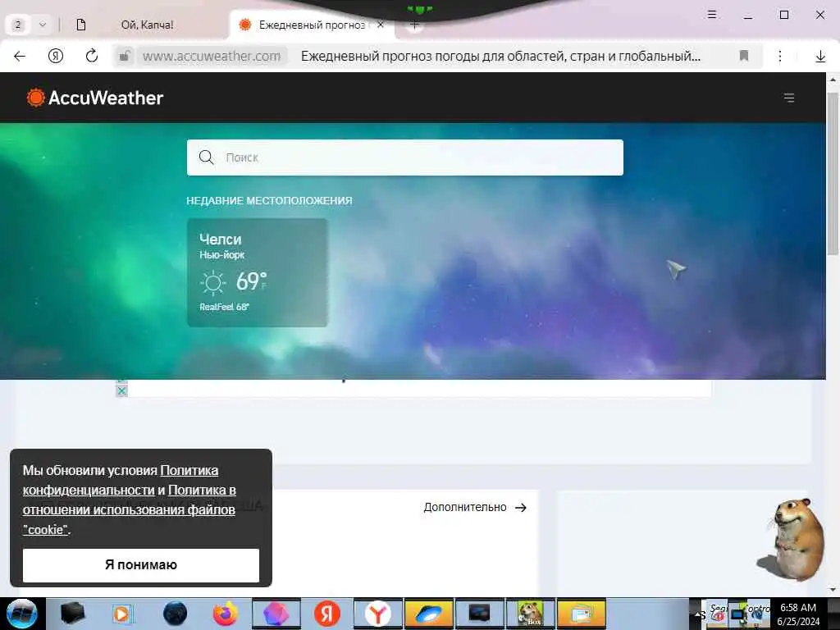Click the magnifier icon in the search box

(206, 157)
